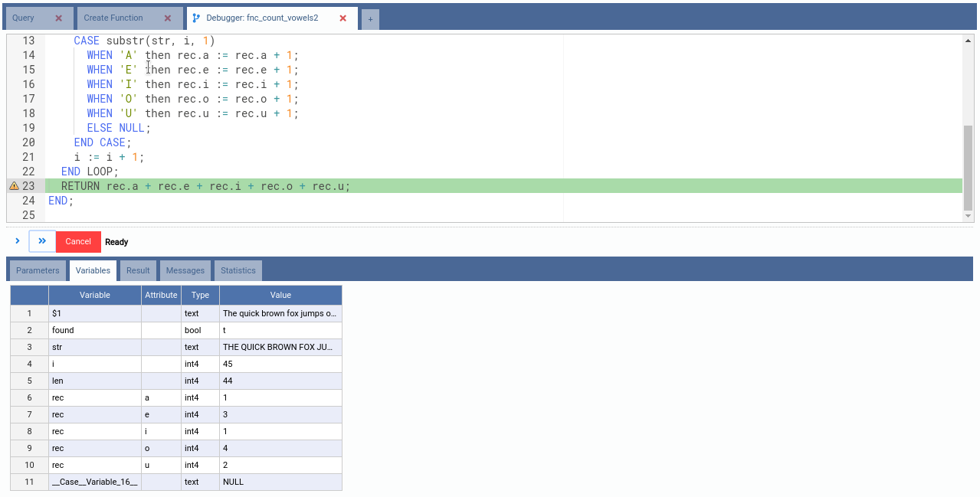Switch to the Create Function tab
Image resolution: width=980 pixels, height=497 pixels.
pos(113,18)
